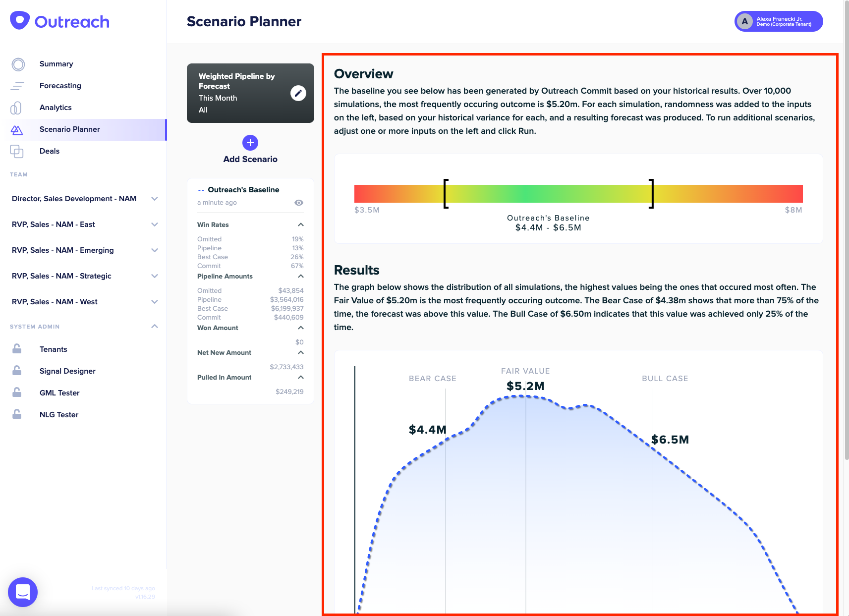Collapse the Net New Amount section
This screenshot has width=849, height=616.
point(301,352)
